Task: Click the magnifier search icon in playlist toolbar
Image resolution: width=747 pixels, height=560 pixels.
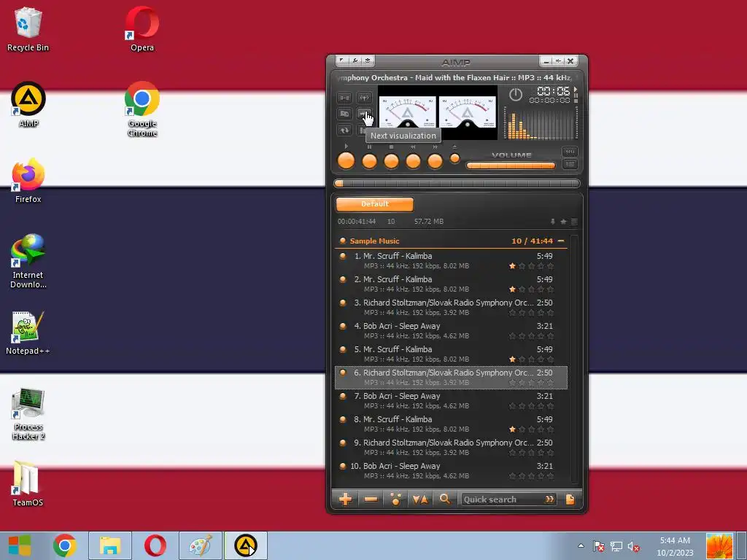Action: (x=445, y=499)
